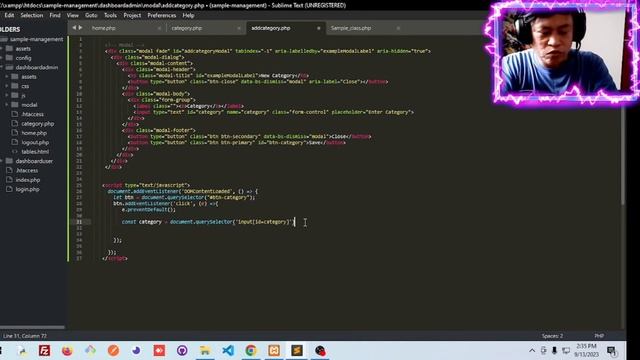Click the Line 31, Column 77 status text
Viewport: 640px width, 360px height.
click(x=25, y=336)
